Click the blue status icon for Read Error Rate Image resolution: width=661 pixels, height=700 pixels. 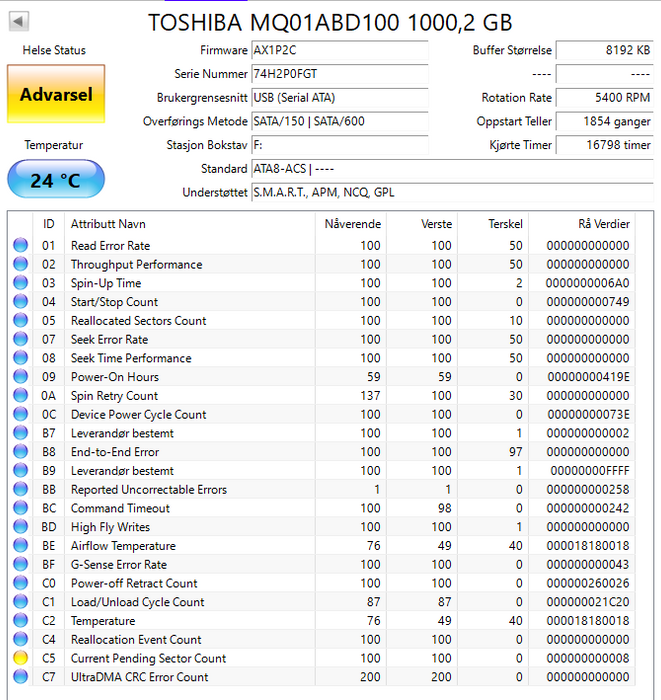[20, 246]
